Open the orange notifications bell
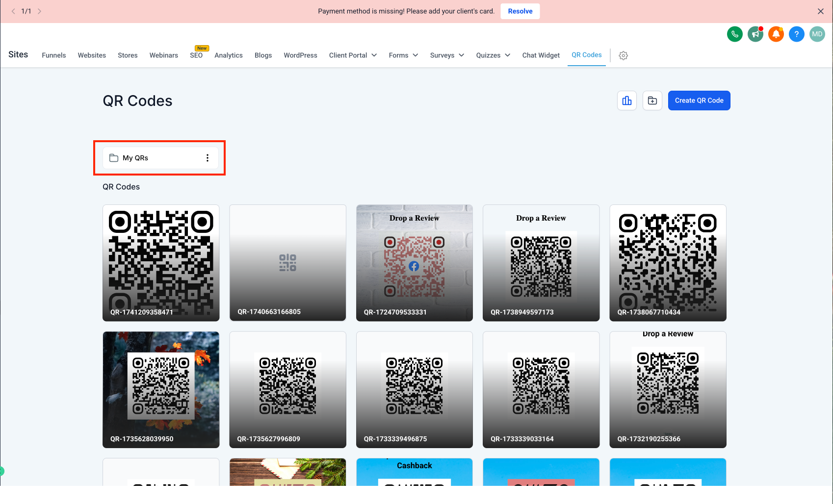The image size is (833, 504). click(x=776, y=34)
